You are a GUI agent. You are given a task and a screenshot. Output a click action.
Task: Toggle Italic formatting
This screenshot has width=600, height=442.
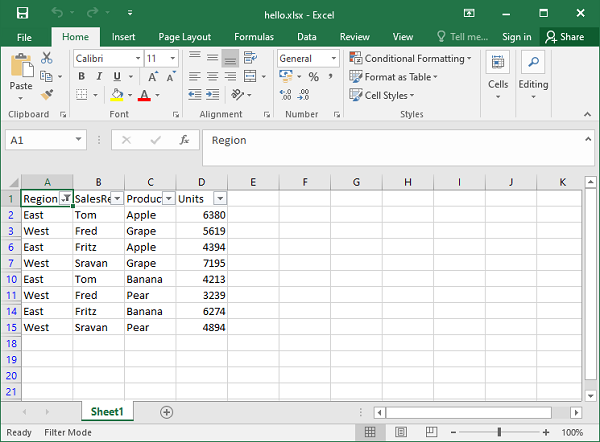[100, 77]
